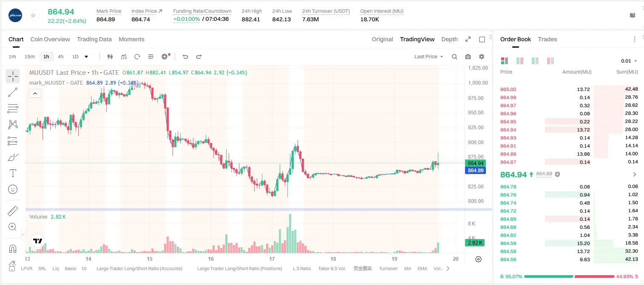
Task: Expand the arrow next to order book mid price
Action: coord(635,174)
